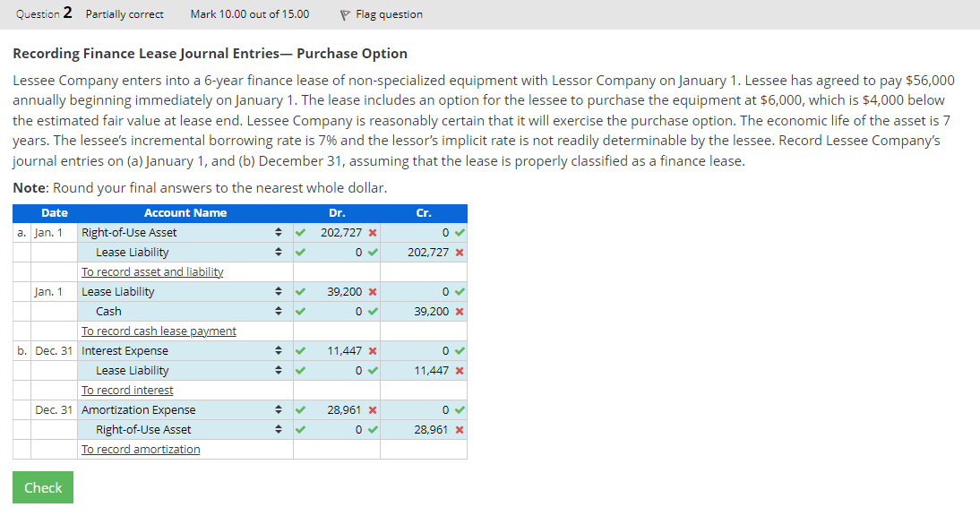The height and width of the screenshot is (516, 980).
Task: Click the green checkmark beside Right-of-Use Asset
Action: point(299,232)
